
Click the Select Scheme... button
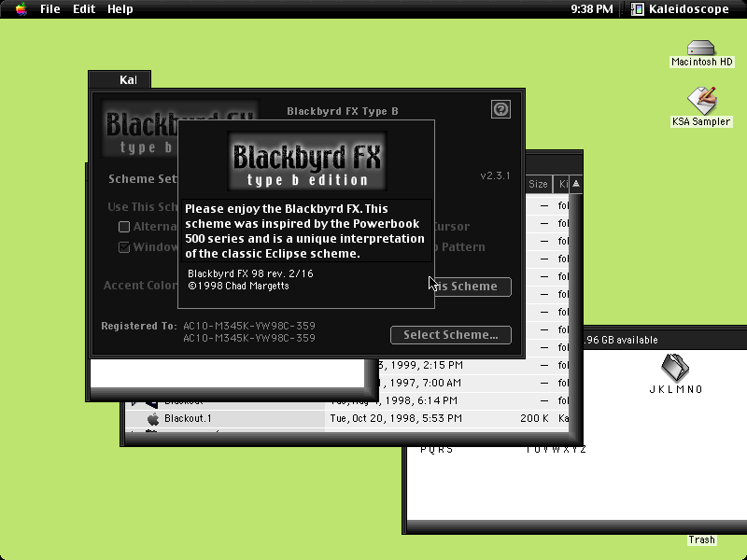click(x=451, y=335)
